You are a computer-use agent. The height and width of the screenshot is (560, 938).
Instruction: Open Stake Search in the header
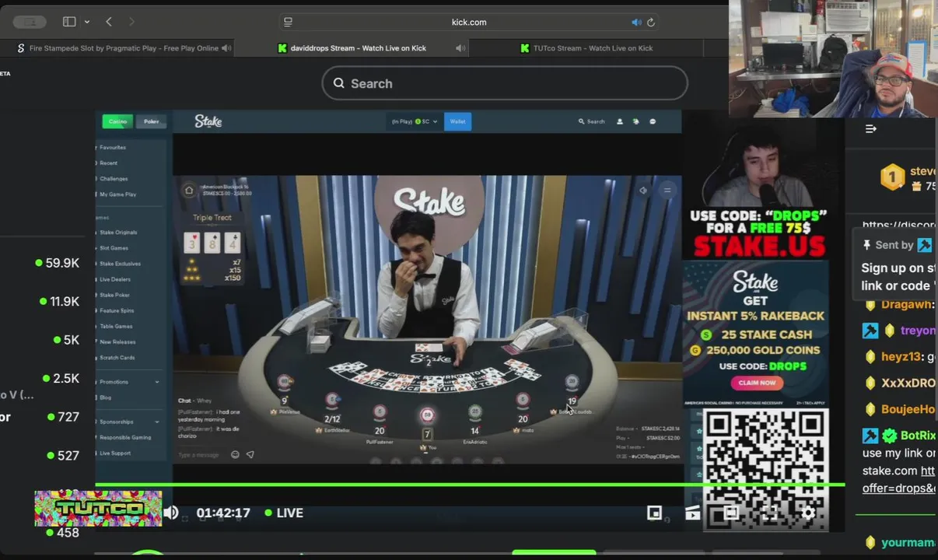[591, 121]
